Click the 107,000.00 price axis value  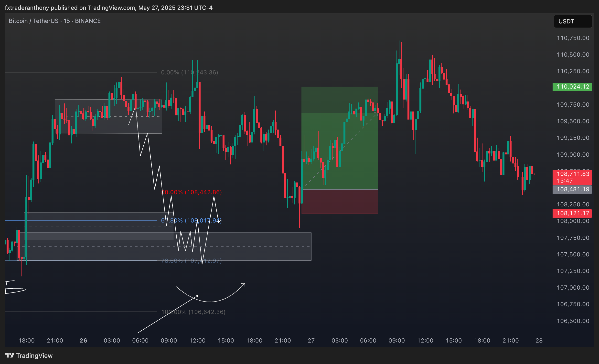click(573, 288)
